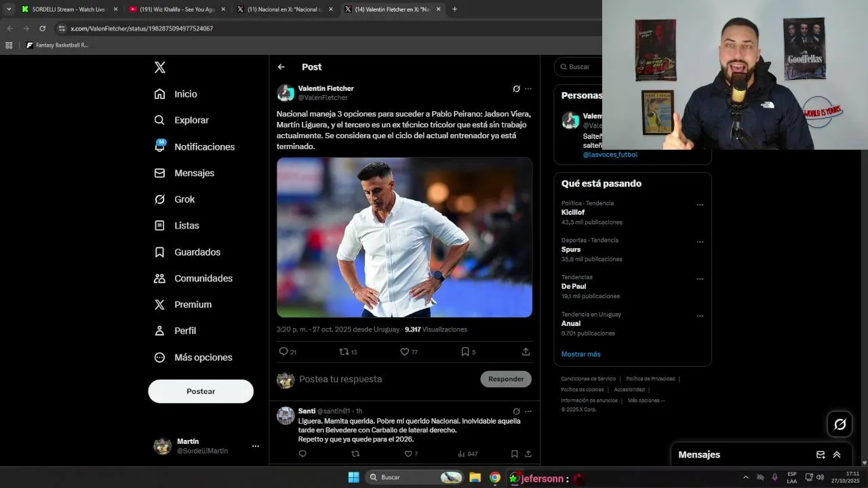This screenshot has width=868, height=488.
Task: Open more options for Spurs trend
Action: tap(700, 242)
